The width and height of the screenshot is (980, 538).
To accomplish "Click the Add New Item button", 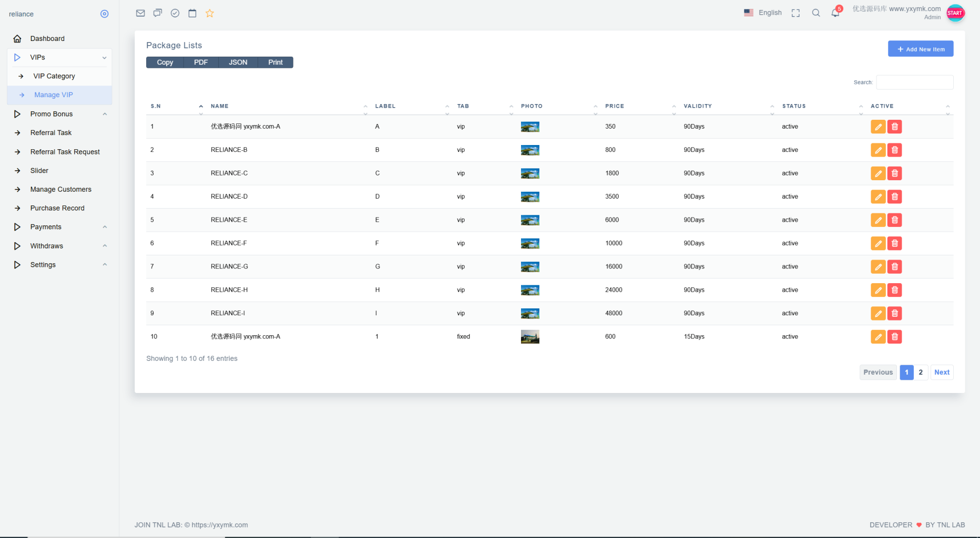I will 921,49.
